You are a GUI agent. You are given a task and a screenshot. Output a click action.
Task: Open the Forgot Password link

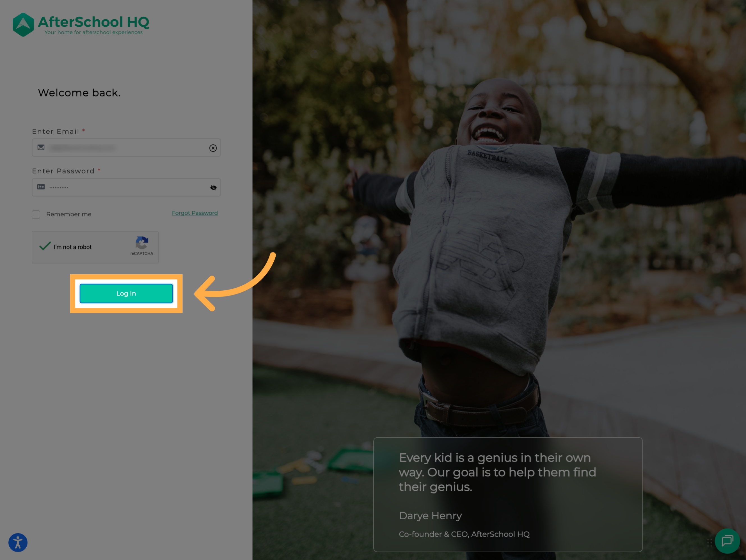coord(194,213)
